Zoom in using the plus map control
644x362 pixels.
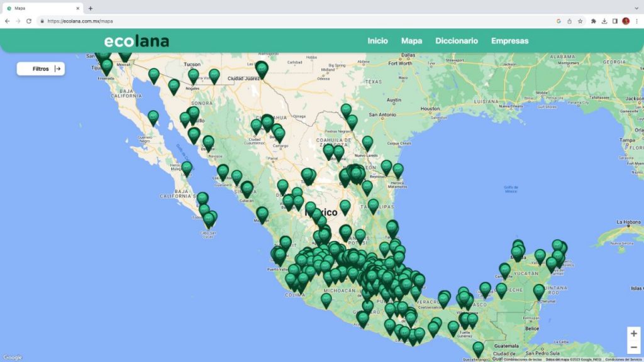tap(634, 333)
